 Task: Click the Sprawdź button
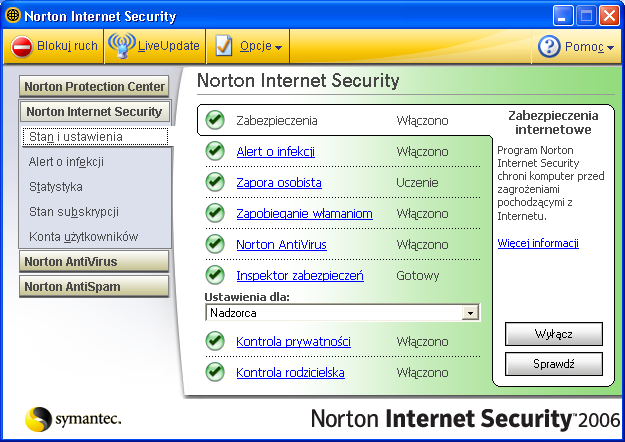[x=554, y=364]
